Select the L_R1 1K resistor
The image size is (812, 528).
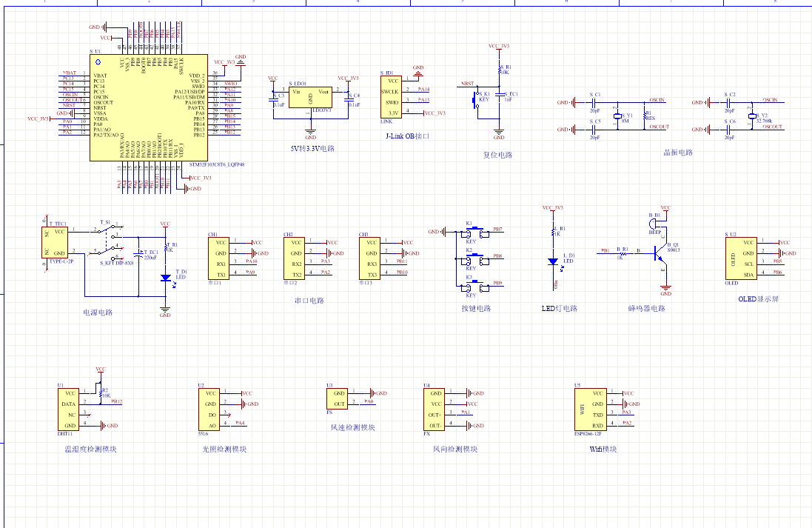[554, 232]
